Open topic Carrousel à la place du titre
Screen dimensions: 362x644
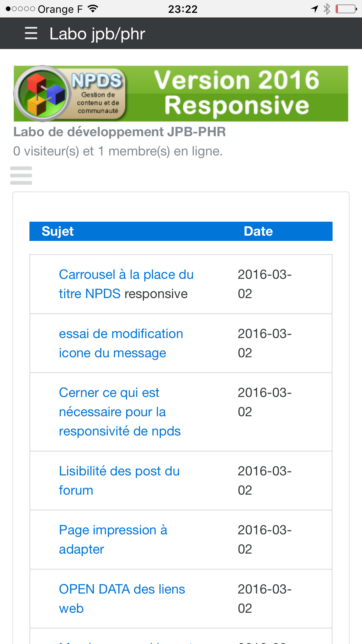pyautogui.click(x=126, y=284)
